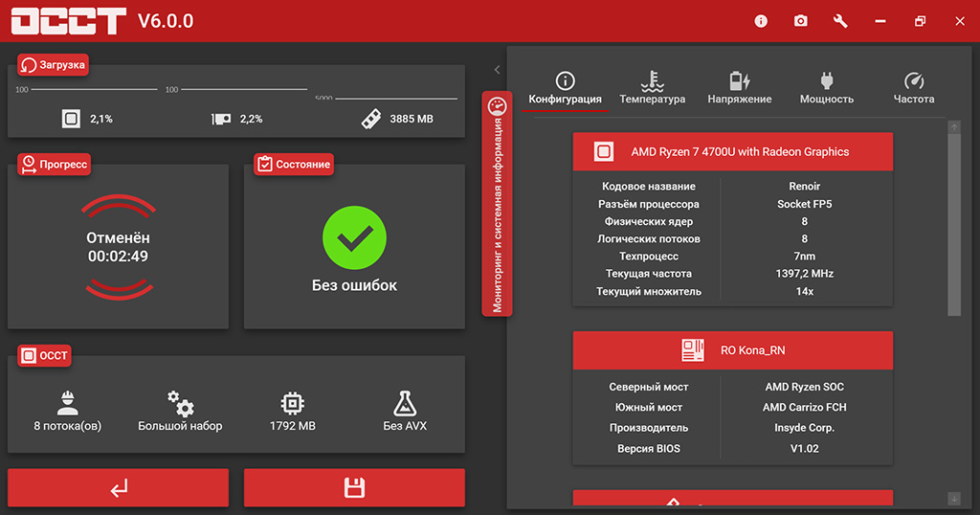This screenshot has width=980, height=515.
Task: Click the Socket FP5 value
Action: tap(804, 204)
